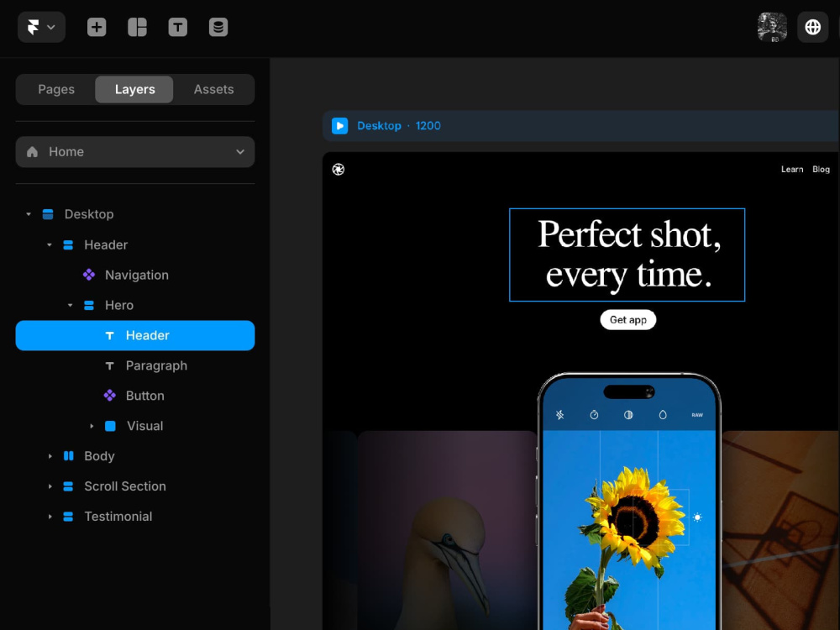840x630 pixels.
Task: Click the home icon in page selector
Action: [x=32, y=151]
